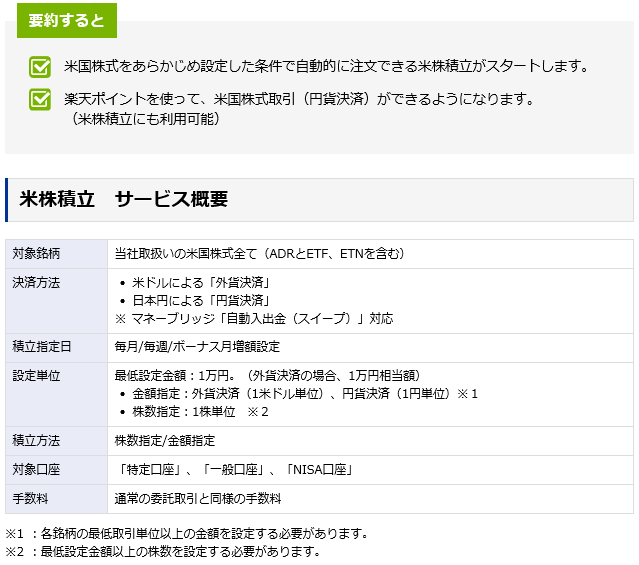Click the 「特定口座」、「一般口座」、「NISA口座」 cell

[234, 469]
